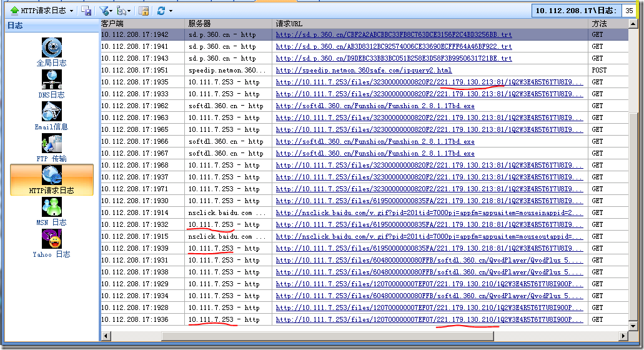
Task: Click the blue refresh toolbar icon
Action: 161,11
